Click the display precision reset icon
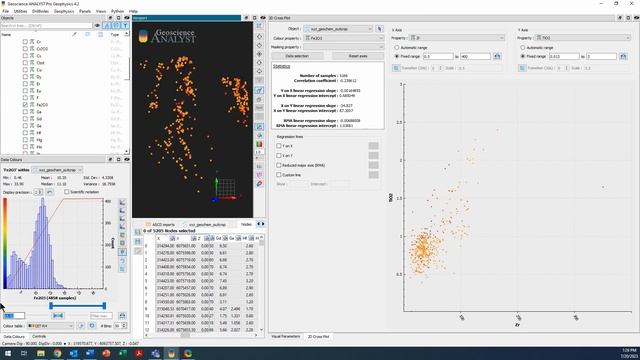The image size is (640, 360). tap(49, 192)
